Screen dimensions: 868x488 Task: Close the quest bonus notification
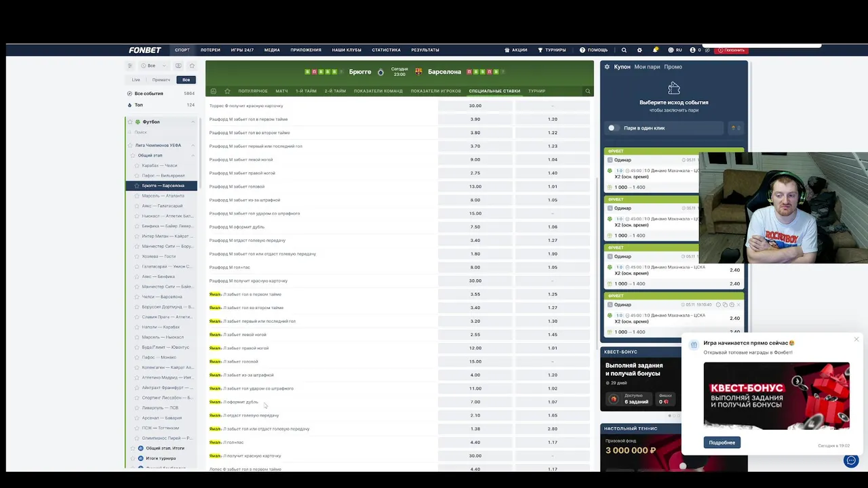pyautogui.click(x=856, y=340)
